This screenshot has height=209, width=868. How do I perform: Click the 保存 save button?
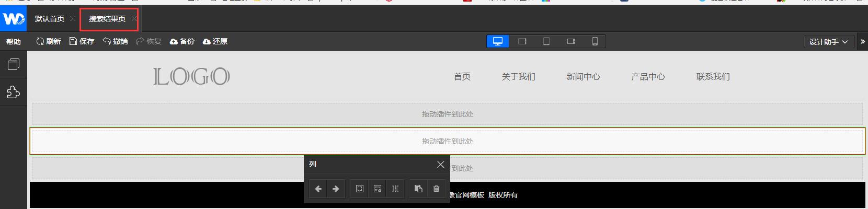click(x=82, y=41)
